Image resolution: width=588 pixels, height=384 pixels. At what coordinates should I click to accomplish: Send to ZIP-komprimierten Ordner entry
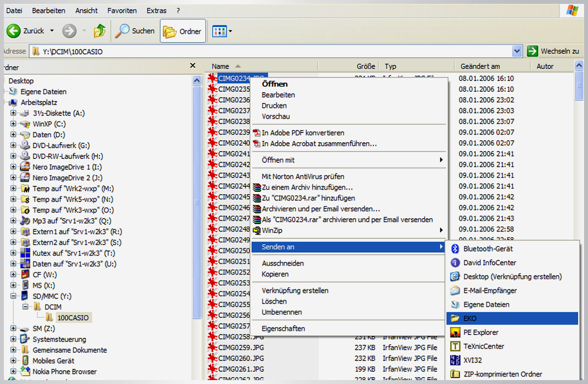pyautogui.click(x=513, y=374)
